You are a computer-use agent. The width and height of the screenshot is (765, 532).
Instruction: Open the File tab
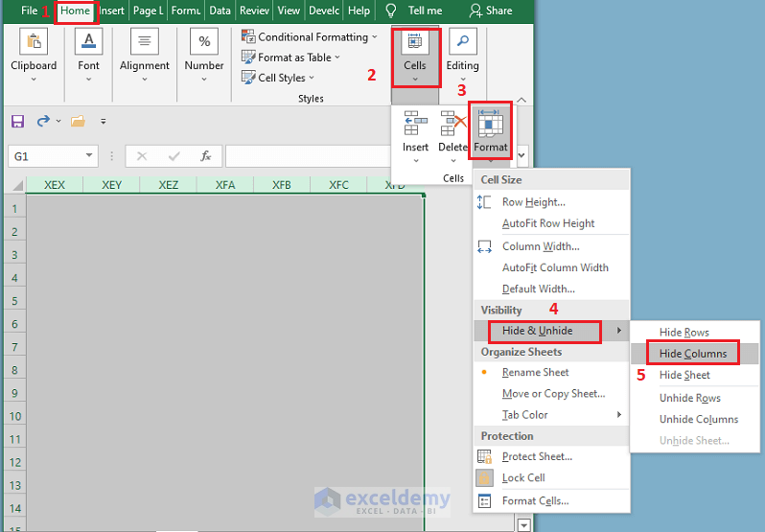tap(30, 11)
